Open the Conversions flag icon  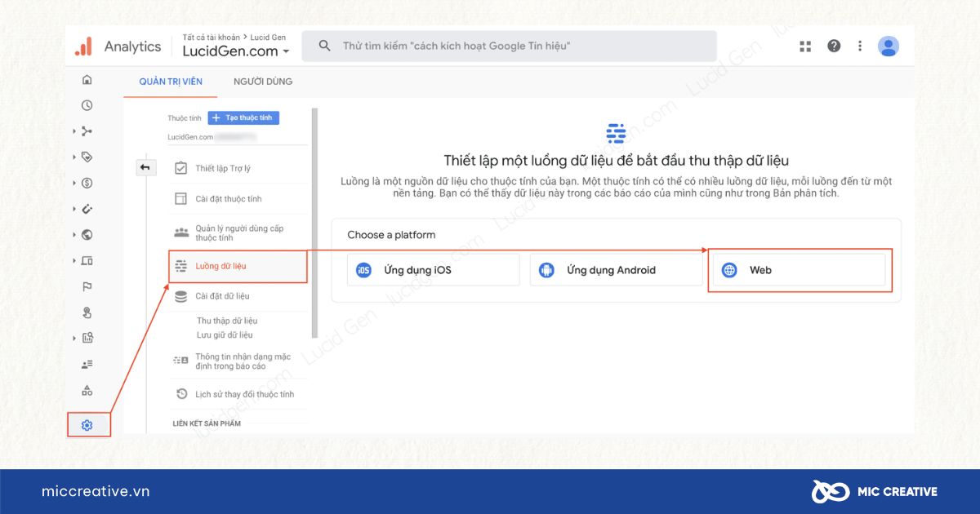(87, 286)
